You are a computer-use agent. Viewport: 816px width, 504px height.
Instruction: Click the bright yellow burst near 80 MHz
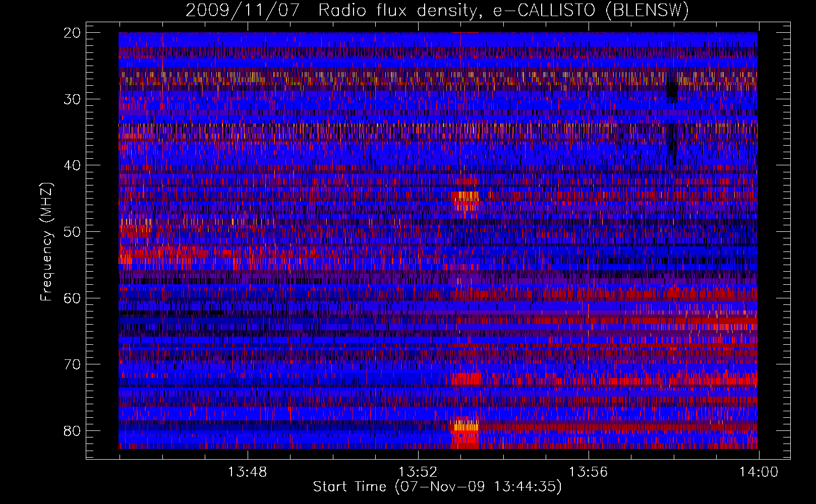click(x=465, y=427)
